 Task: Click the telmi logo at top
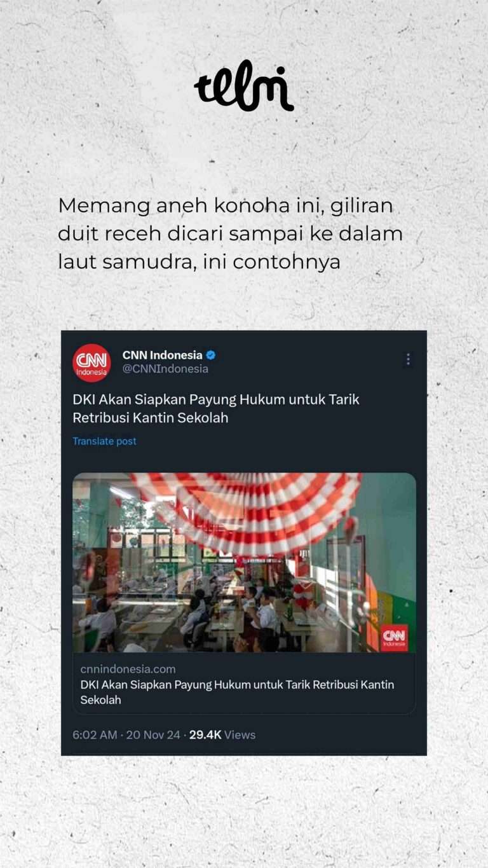pos(244,87)
